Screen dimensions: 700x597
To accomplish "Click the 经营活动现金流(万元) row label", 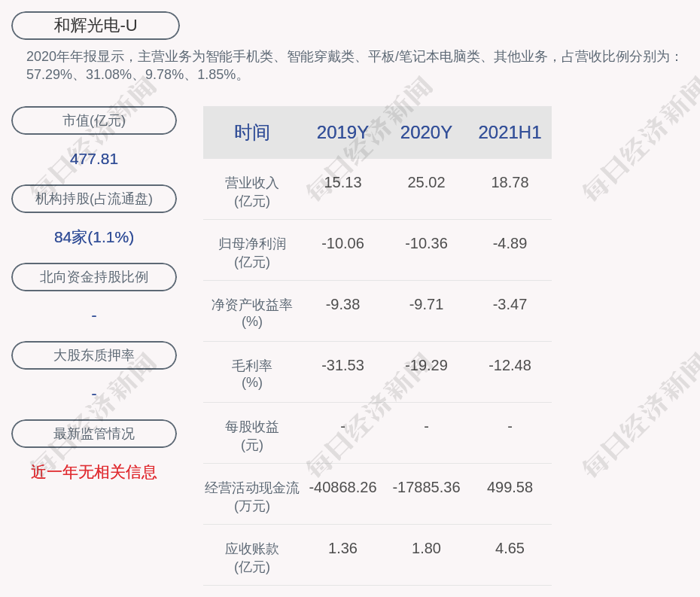I will coord(251,496).
